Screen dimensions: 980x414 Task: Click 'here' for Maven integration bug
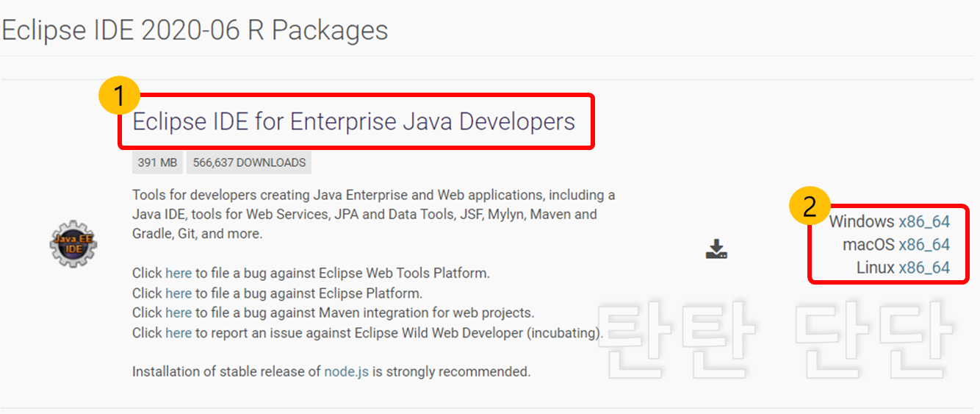[x=179, y=313]
